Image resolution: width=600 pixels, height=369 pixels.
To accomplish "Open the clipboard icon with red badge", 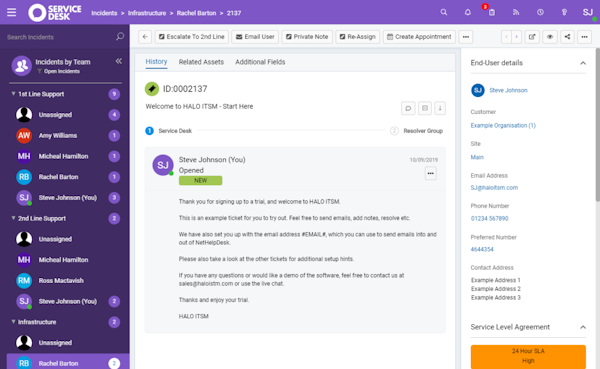I will pyautogui.click(x=491, y=12).
